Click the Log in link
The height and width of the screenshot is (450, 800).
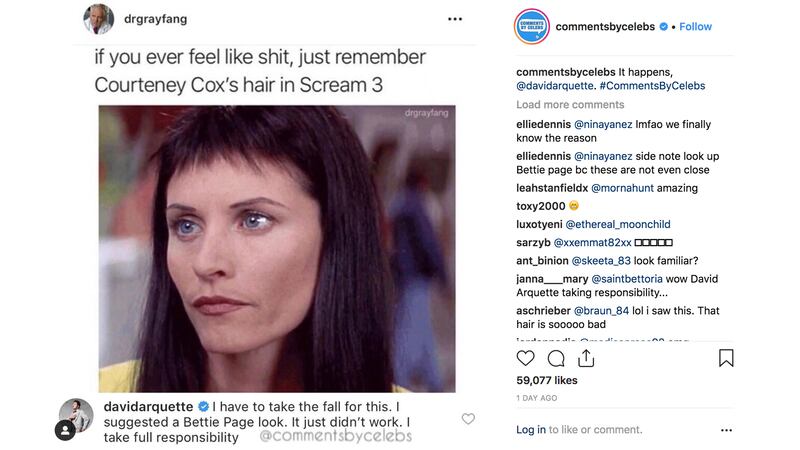click(531, 429)
